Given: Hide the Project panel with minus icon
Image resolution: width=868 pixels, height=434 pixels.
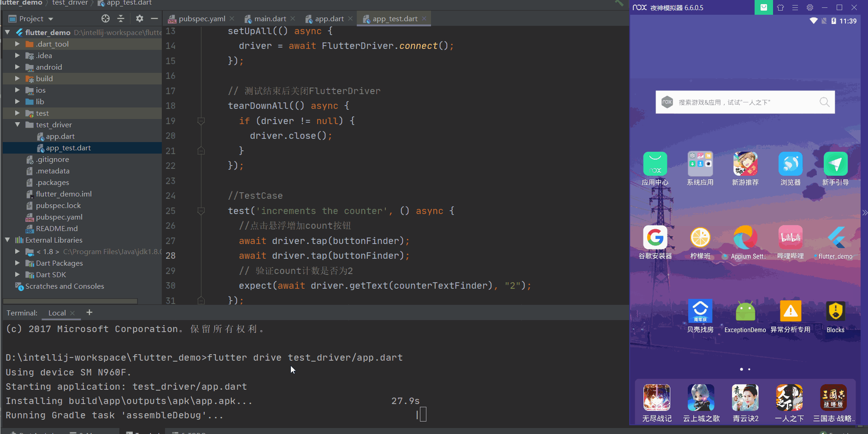Looking at the screenshot, I should [x=154, y=18].
